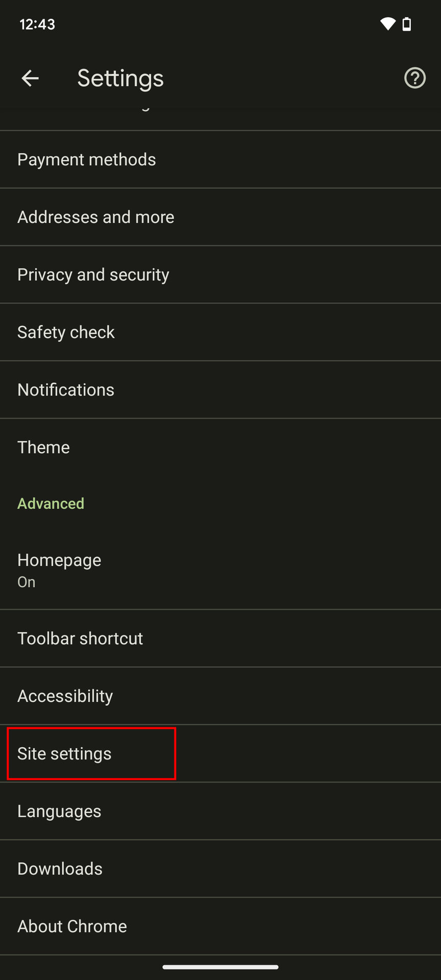
Task: Open the help and feedback icon
Action: [x=414, y=78]
